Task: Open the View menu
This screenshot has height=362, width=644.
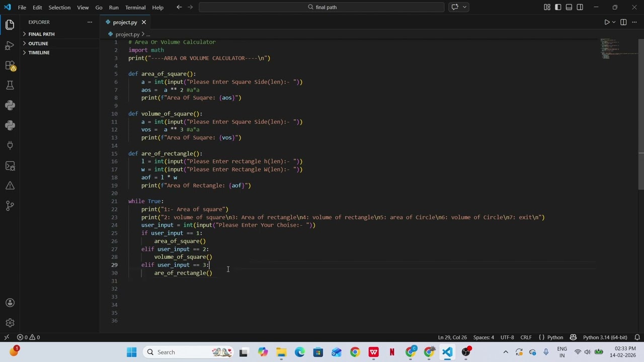Action: point(83,8)
